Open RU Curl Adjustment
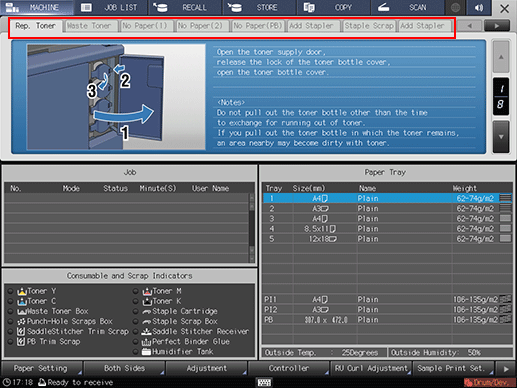The width and height of the screenshot is (517, 388). 371,368
